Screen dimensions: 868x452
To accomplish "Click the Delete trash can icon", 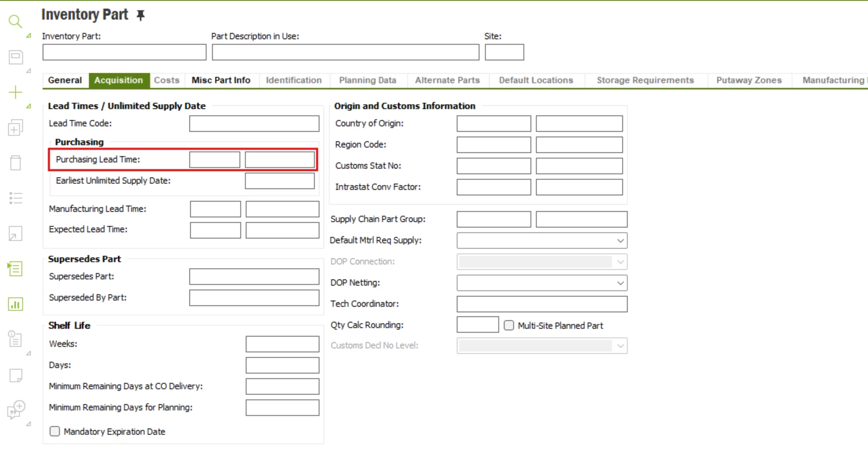I will [x=16, y=163].
